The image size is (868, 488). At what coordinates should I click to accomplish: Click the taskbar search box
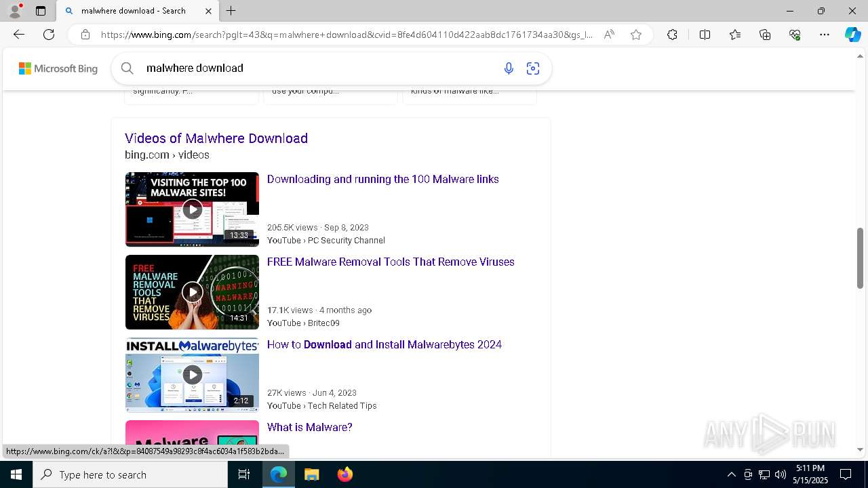pyautogui.click(x=130, y=474)
